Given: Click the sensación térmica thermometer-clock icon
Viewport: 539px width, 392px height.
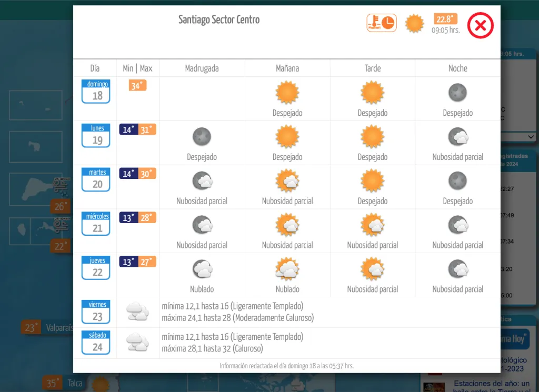Looking at the screenshot, I should tap(381, 23).
